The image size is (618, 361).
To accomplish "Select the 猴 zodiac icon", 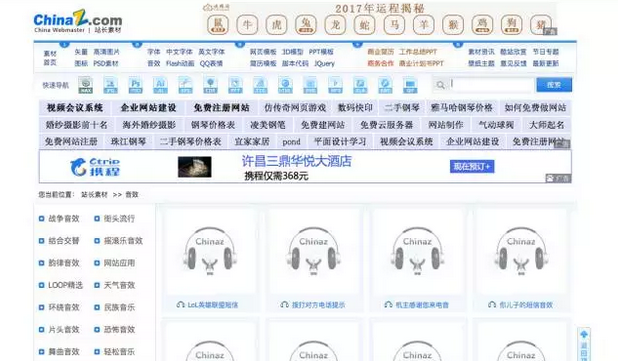I will 453,25.
